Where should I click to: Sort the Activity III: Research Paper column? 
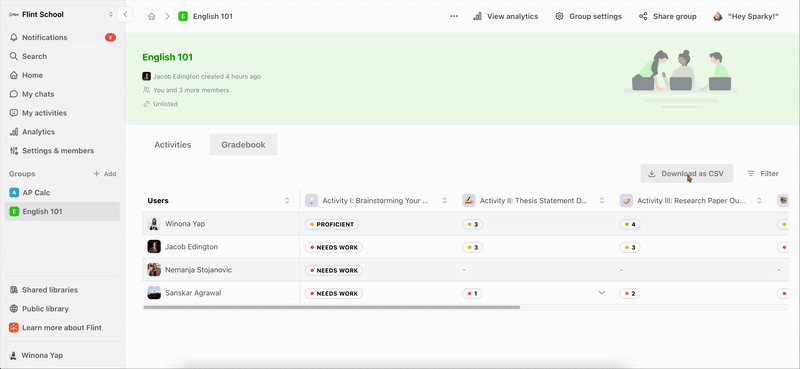759,201
